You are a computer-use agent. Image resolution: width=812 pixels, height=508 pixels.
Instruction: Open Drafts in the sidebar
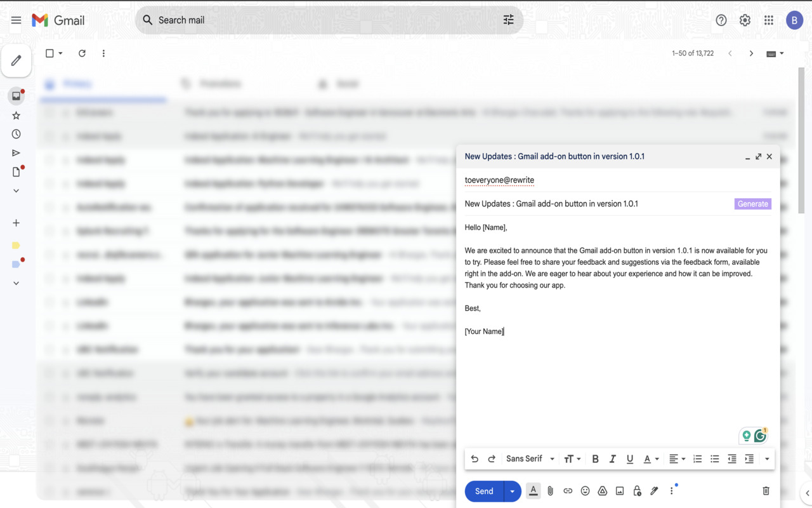point(16,171)
